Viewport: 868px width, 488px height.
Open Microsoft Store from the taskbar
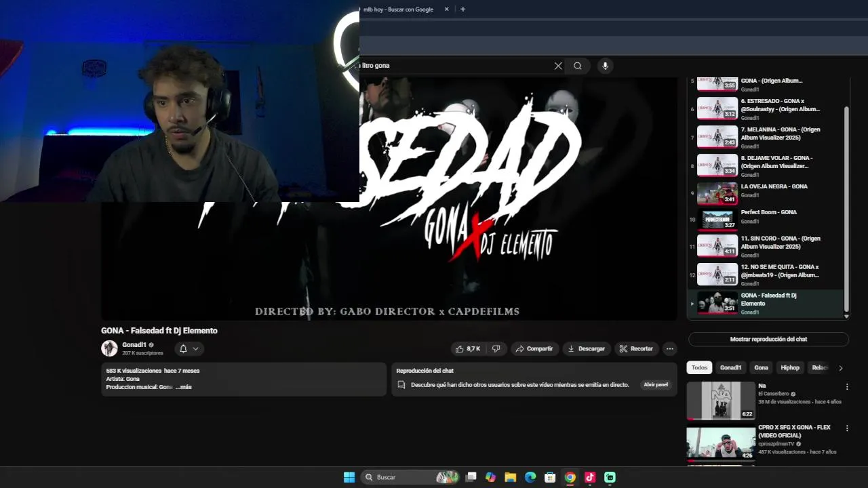tap(550, 477)
